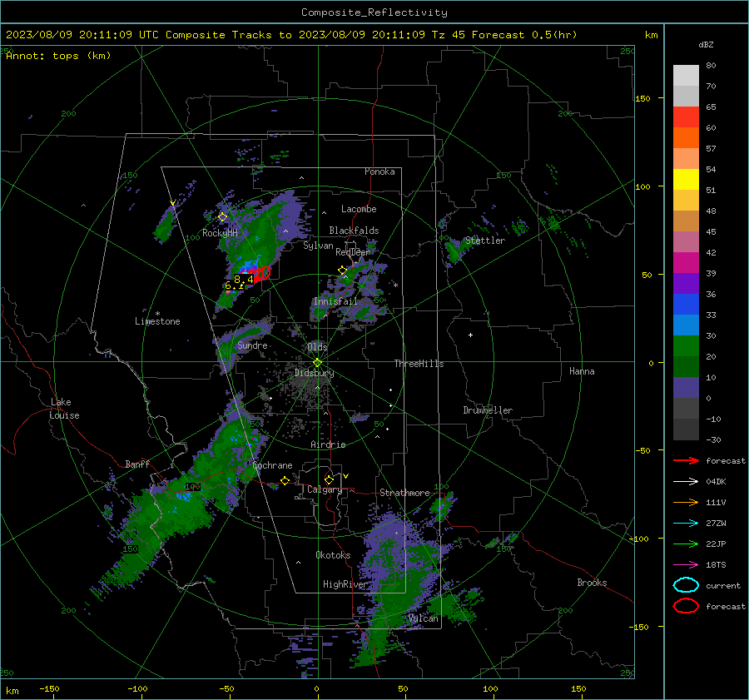Click the yellow diamond marker near RedDeer
The width and height of the screenshot is (749, 700).
pos(342,271)
